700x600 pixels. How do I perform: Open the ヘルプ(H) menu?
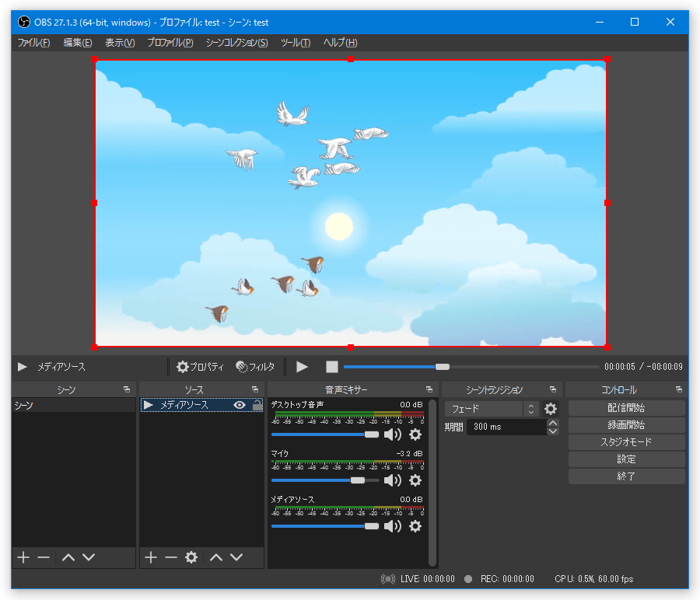[x=340, y=43]
